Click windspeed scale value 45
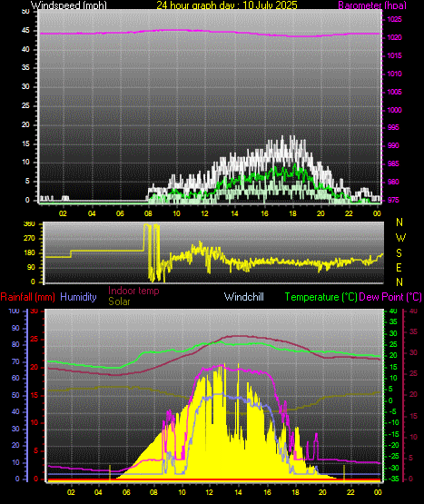 coord(25,31)
